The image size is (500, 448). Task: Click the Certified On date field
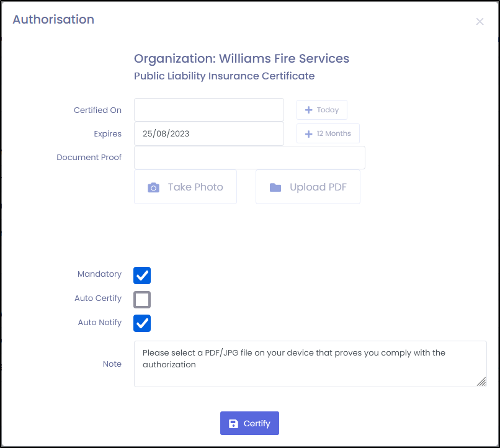(209, 110)
